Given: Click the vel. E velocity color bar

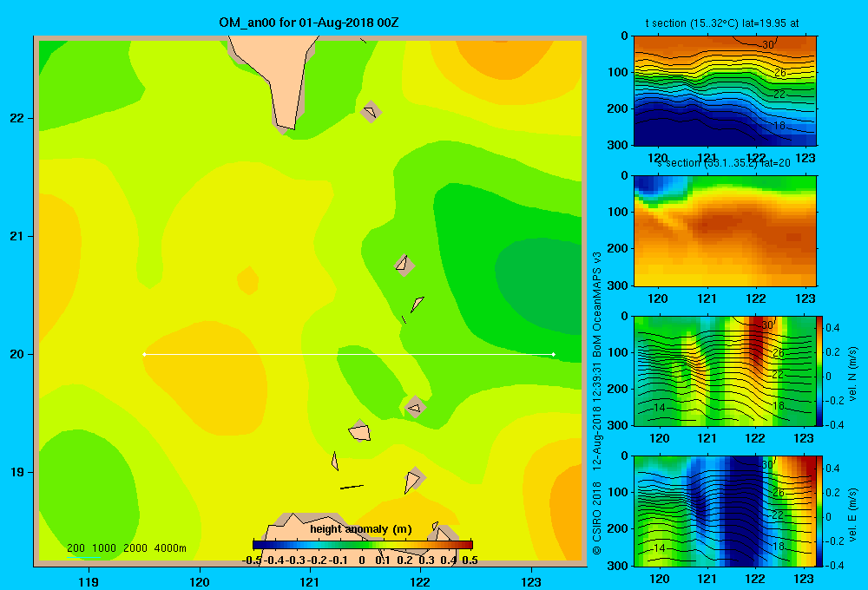Looking at the screenshot, I should tap(819, 511).
